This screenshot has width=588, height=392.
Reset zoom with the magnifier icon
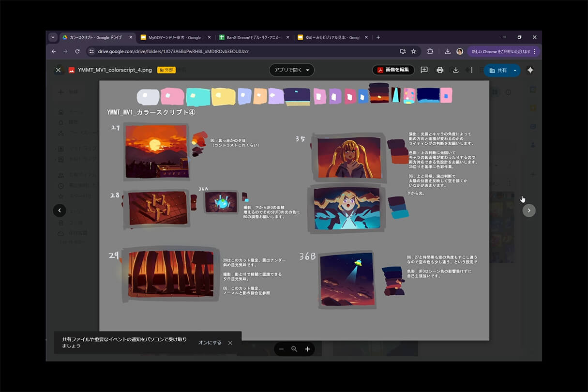coord(294,349)
